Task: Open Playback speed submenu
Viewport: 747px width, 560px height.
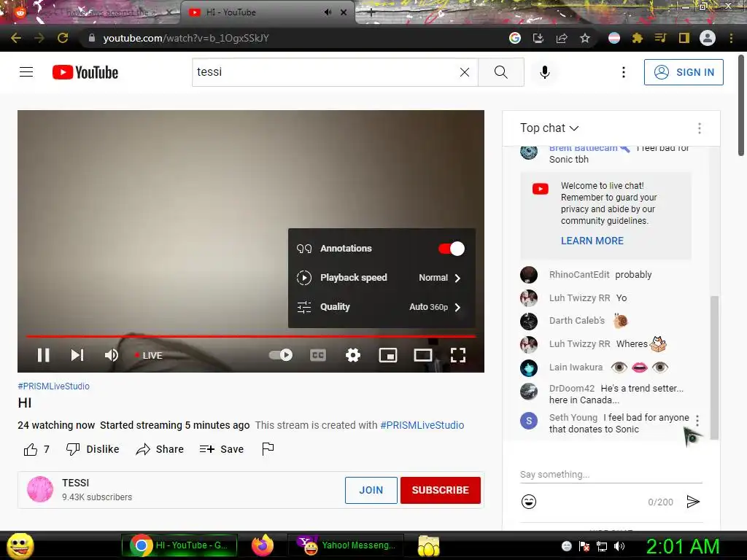Action: pos(382,278)
